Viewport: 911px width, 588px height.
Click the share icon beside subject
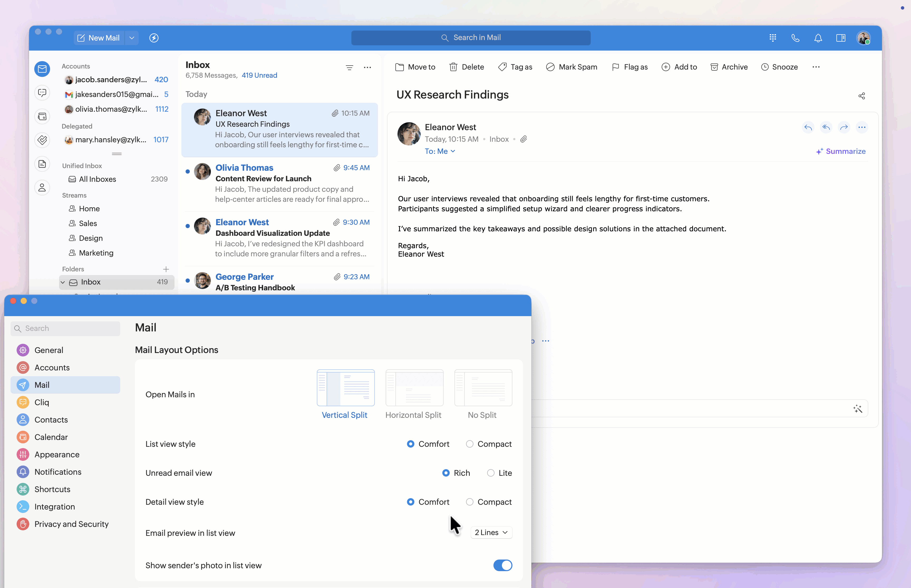pyautogui.click(x=861, y=96)
